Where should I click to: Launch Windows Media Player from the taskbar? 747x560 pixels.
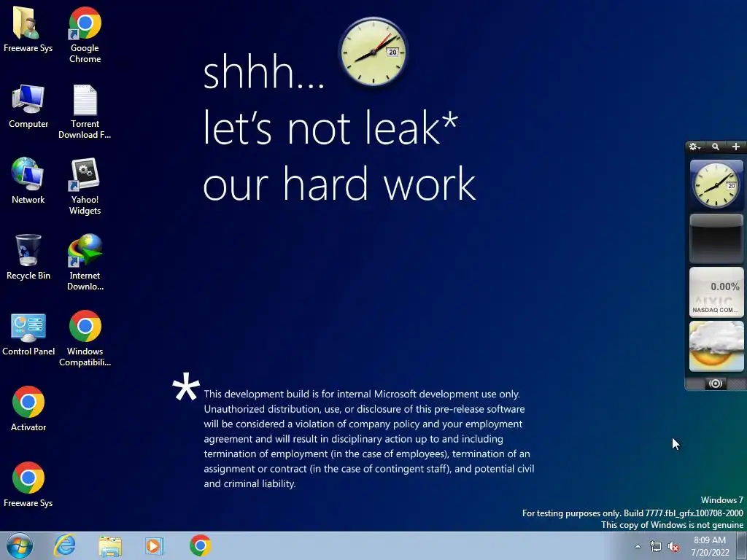coord(155,545)
